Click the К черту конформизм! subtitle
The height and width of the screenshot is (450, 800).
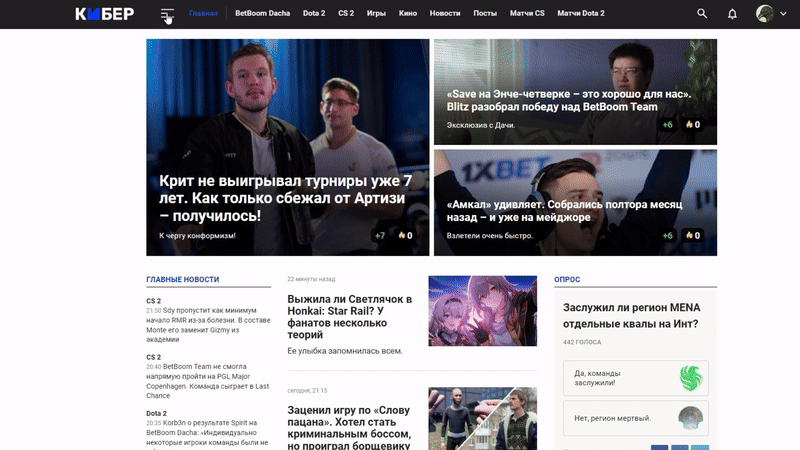pos(197,236)
